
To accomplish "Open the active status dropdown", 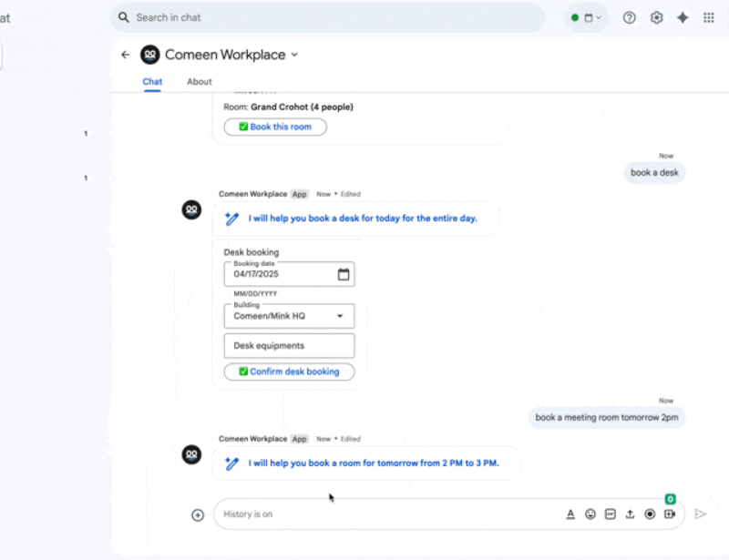I will pyautogui.click(x=586, y=17).
